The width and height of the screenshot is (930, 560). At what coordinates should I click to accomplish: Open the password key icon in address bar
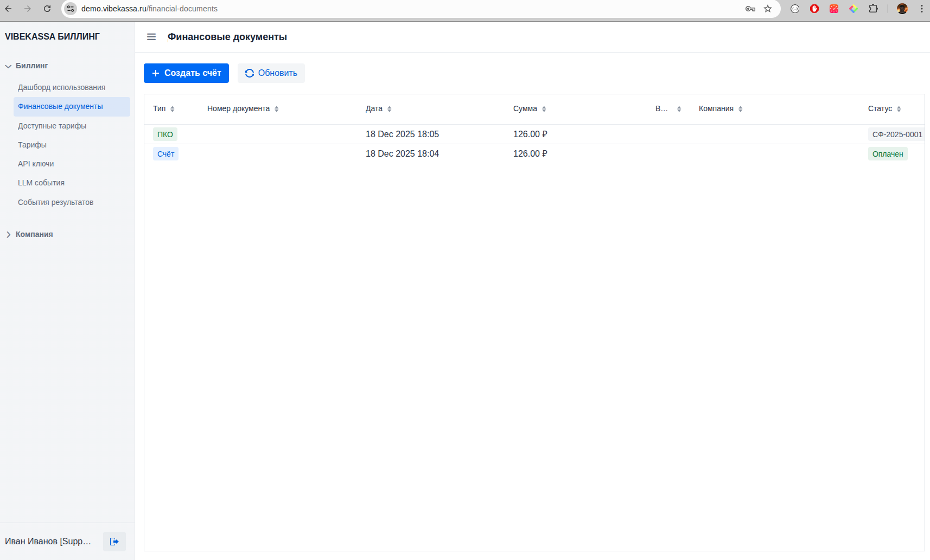click(750, 9)
